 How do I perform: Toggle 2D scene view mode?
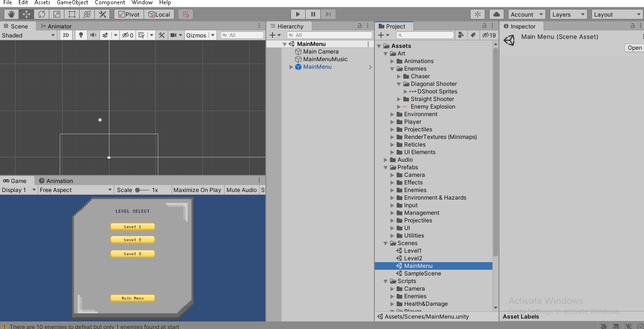(66, 35)
